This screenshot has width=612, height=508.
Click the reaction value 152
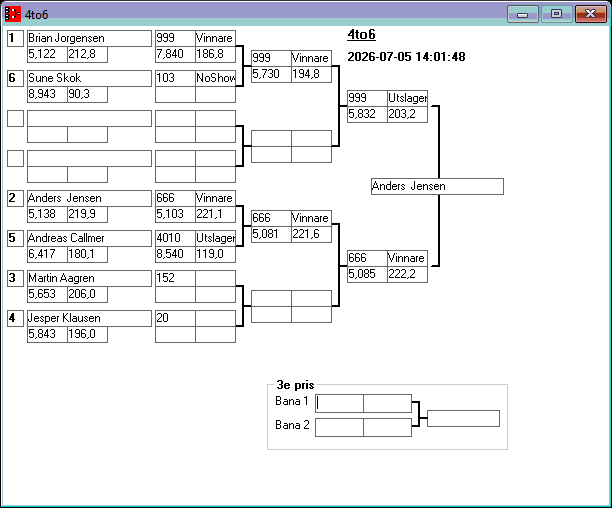[x=175, y=278]
